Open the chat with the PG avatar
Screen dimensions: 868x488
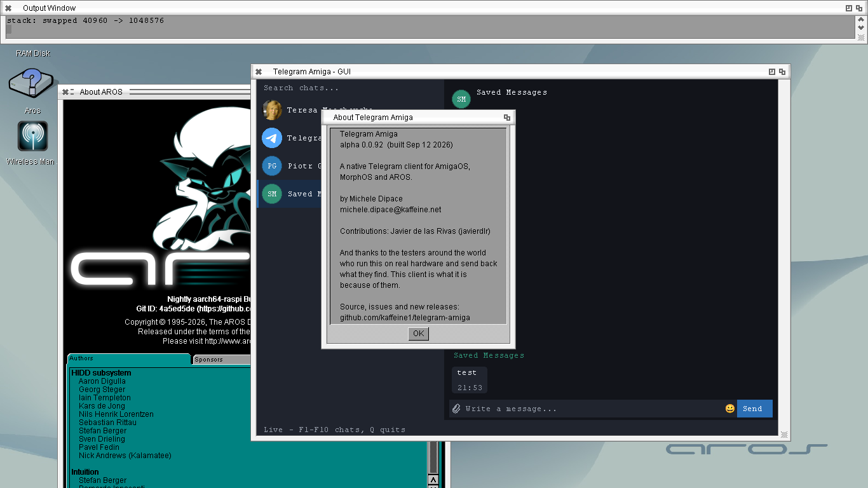pyautogui.click(x=272, y=166)
